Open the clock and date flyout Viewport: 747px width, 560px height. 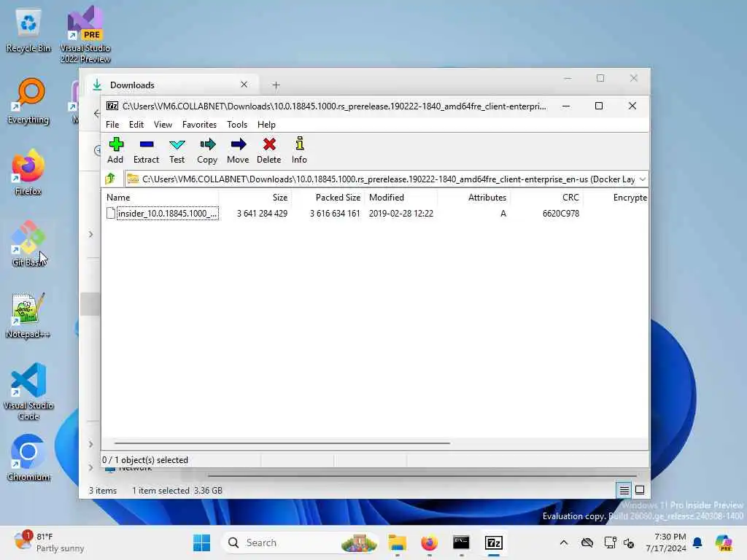[666, 542]
